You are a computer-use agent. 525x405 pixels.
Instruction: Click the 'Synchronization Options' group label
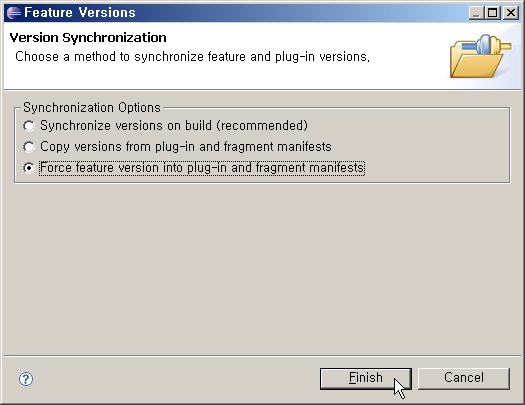(x=92, y=107)
